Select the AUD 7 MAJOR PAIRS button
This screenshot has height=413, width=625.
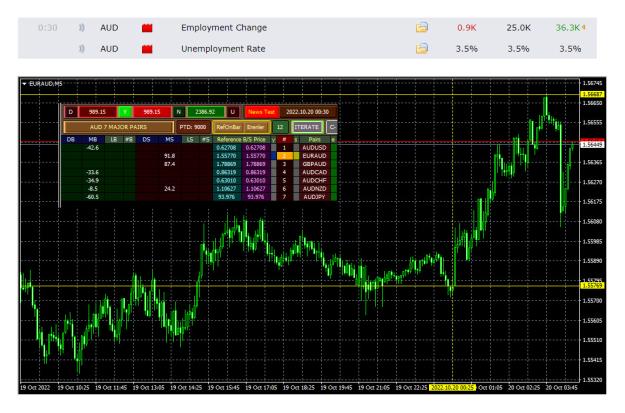(x=118, y=127)
